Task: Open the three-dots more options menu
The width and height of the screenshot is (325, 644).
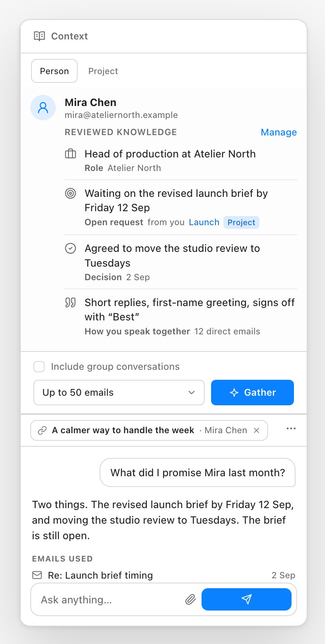Action: pos(291,428)
